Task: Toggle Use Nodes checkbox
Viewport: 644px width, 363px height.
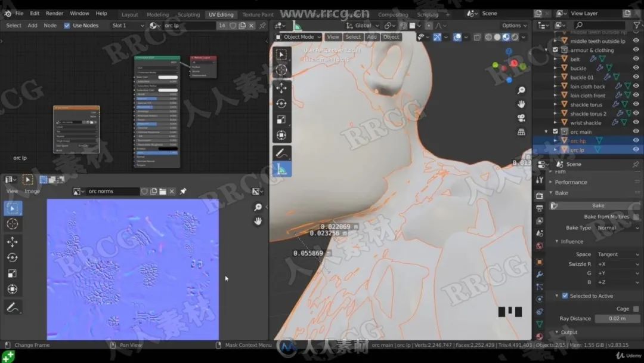Action: coord(67,26)
